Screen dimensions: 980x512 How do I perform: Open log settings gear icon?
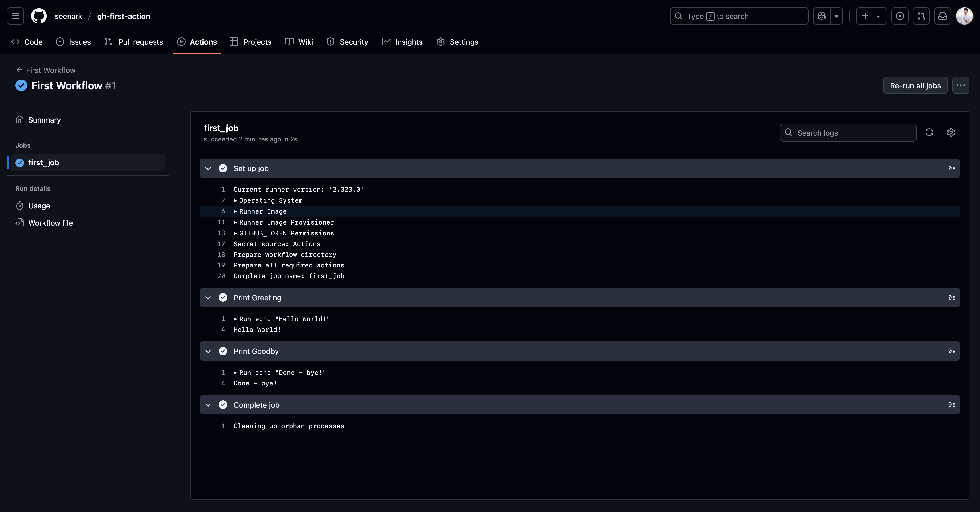951,132
